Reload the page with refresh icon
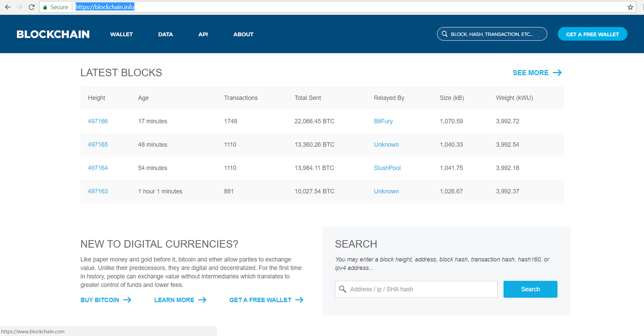This screenshot has width=644, height=336. (x=31, y=7)
